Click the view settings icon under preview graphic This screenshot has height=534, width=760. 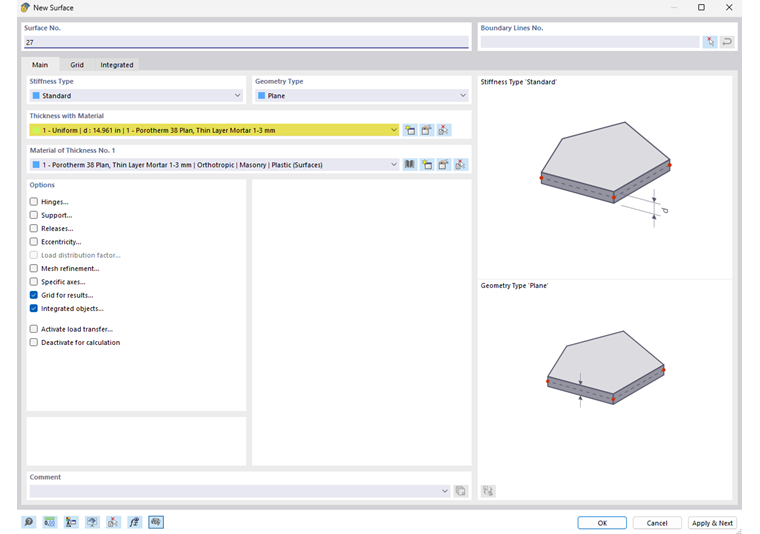click(488, 491)
